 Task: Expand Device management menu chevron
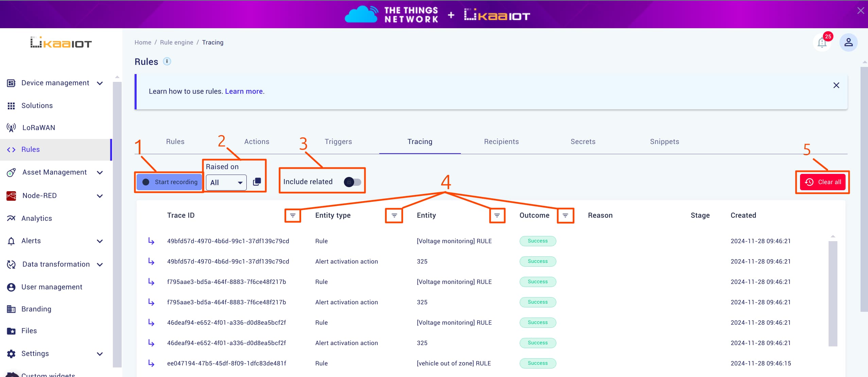tap(100, 83)
